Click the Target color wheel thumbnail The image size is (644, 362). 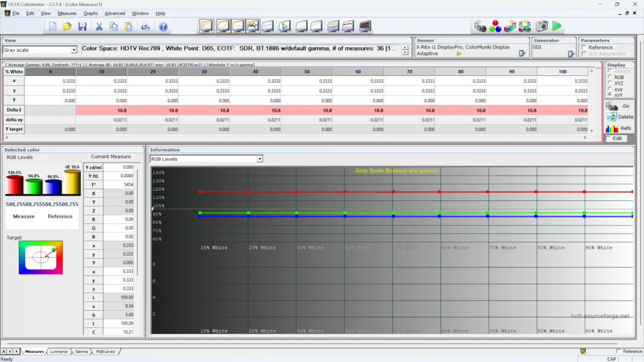[40, 258]
